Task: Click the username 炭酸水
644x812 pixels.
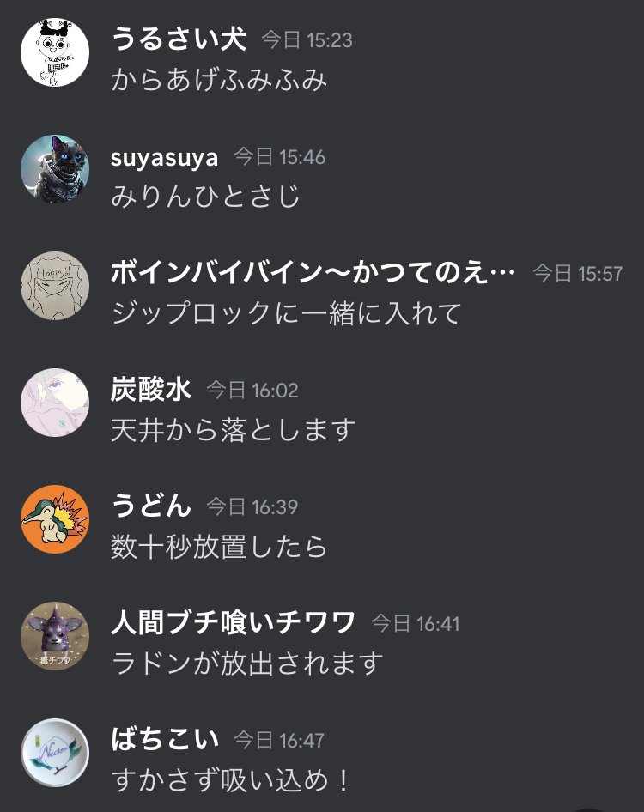Action: [151, 389]
